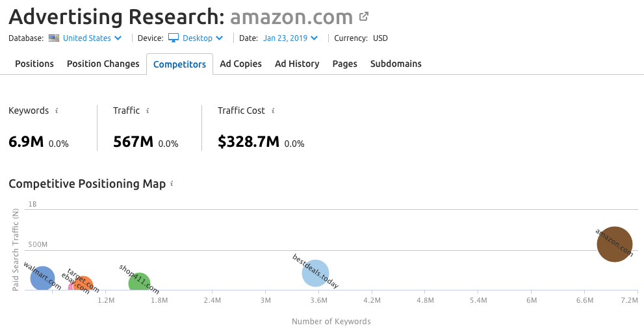Viewport: 644px width, 334px height.
Task: Go to the Ad History tab
Action: pyautogui.click(x=297, y=64)
